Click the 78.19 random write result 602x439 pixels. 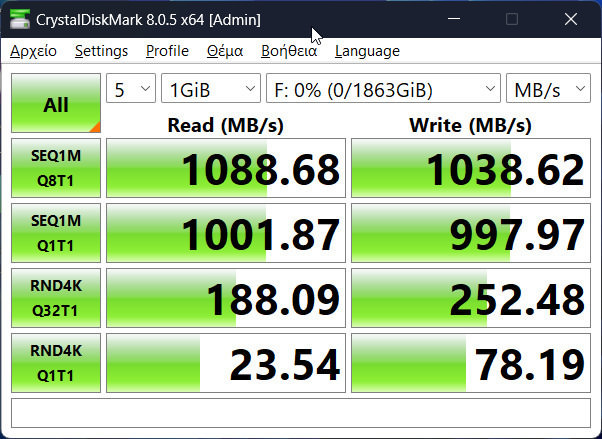tap(470, 364)
